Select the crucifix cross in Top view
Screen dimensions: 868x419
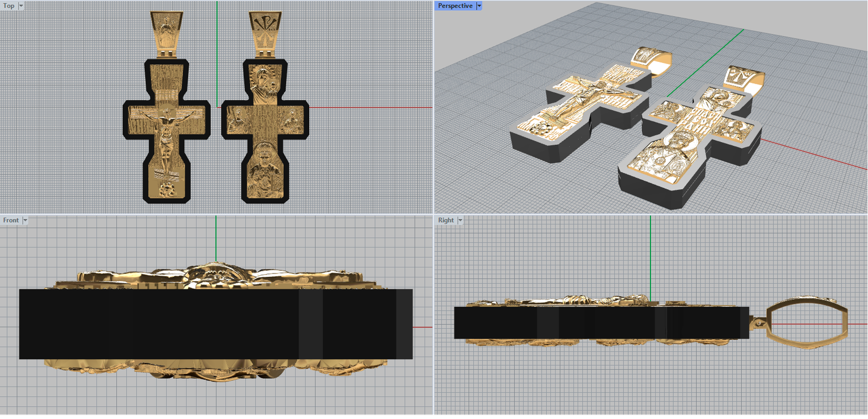click(167, 130)
